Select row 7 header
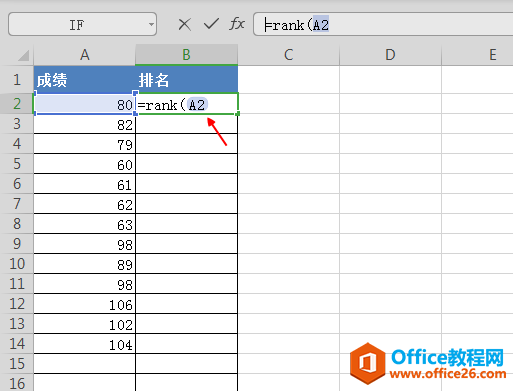Image resolution: width=513 pixels, height=391 pixels. [17, 204]
